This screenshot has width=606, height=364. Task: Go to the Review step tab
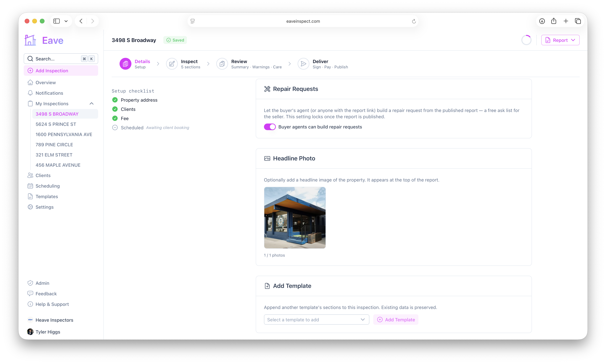[249, 64]
